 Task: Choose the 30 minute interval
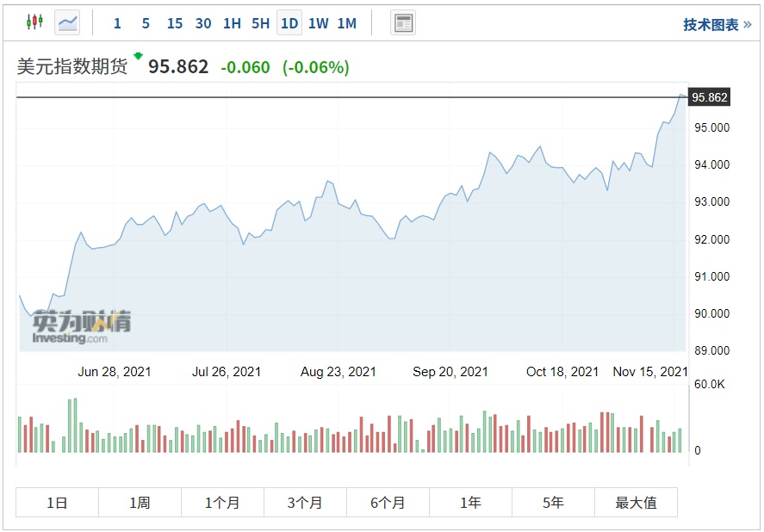click(x=203, y=23)
